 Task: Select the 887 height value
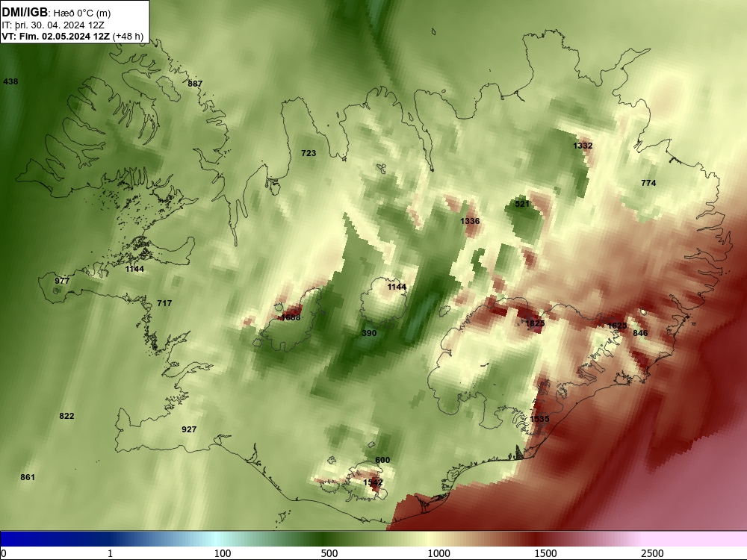(195, 84)
